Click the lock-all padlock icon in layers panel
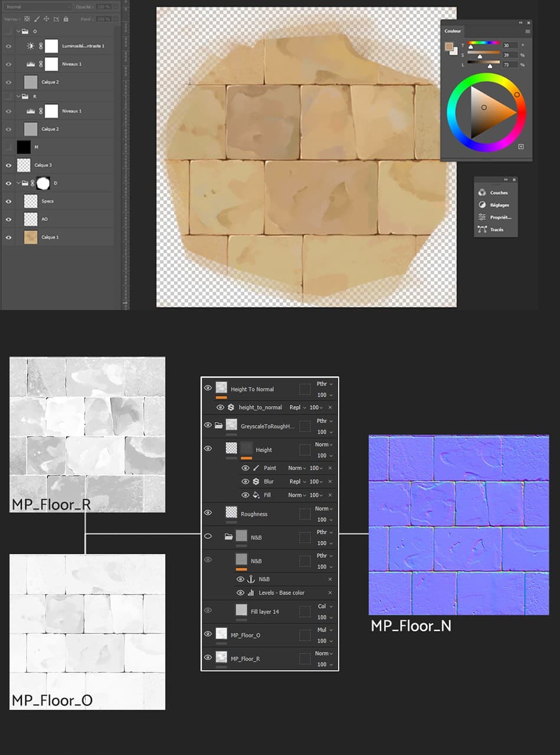Image resolution: width=560 pixels, height=755 pixels. pos(66,19)
